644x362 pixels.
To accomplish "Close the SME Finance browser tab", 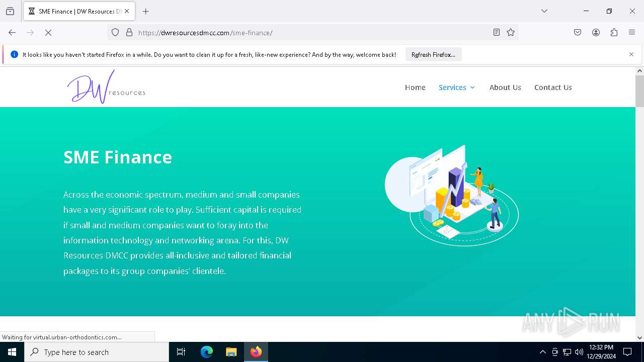I will click(127, 11).
